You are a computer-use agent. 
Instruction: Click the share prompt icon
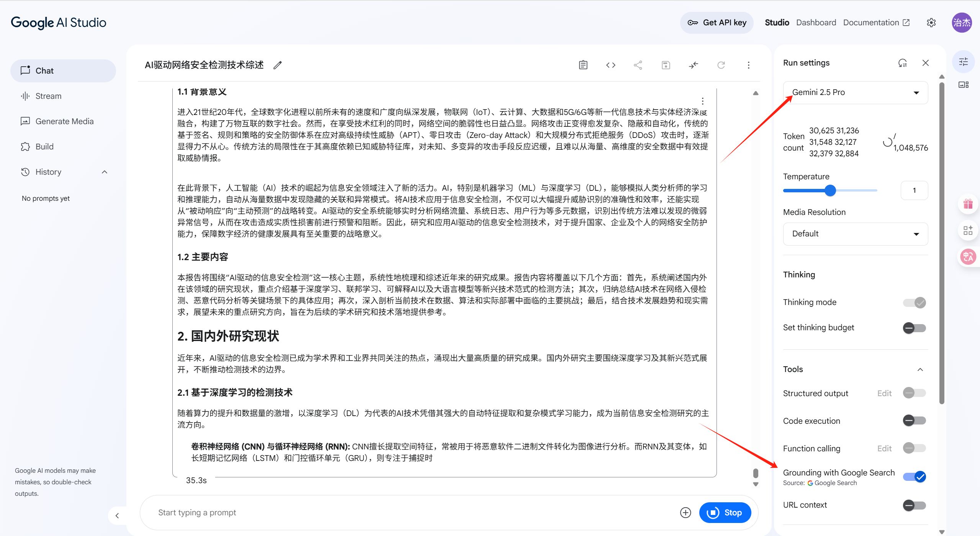[638, 65]
